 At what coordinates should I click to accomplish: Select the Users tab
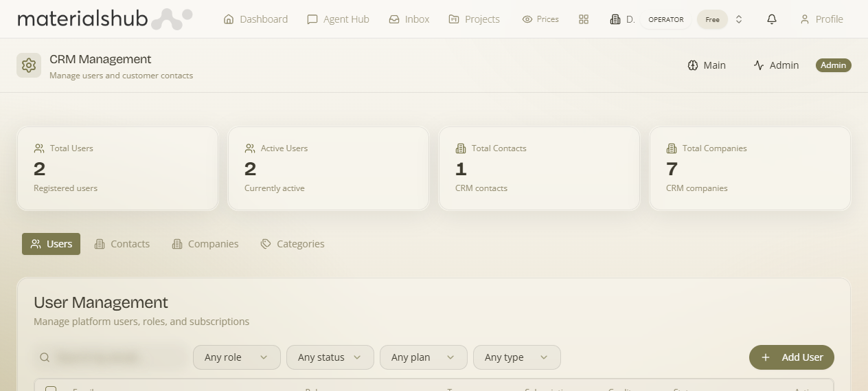point(51,244)
